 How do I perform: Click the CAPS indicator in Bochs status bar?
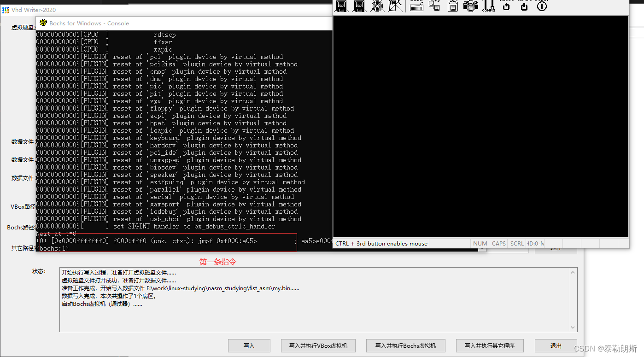pos(498,243)
